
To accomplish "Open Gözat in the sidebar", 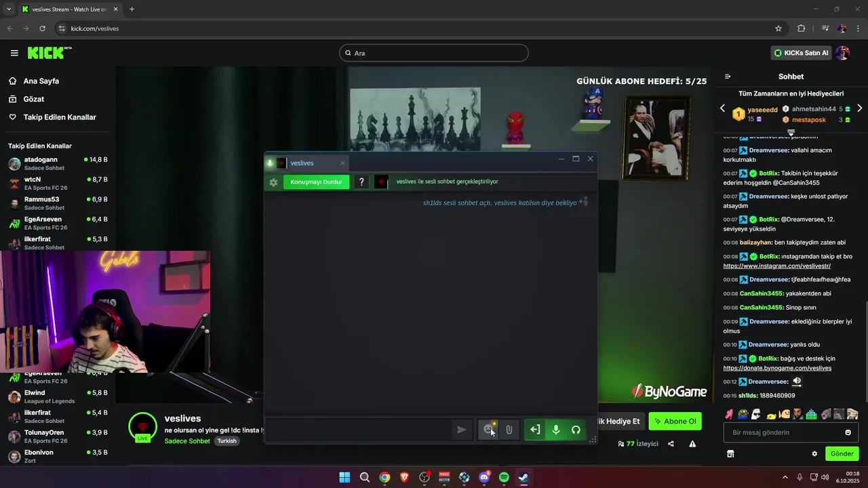I will pyautogui.click(x=34, y=99).
